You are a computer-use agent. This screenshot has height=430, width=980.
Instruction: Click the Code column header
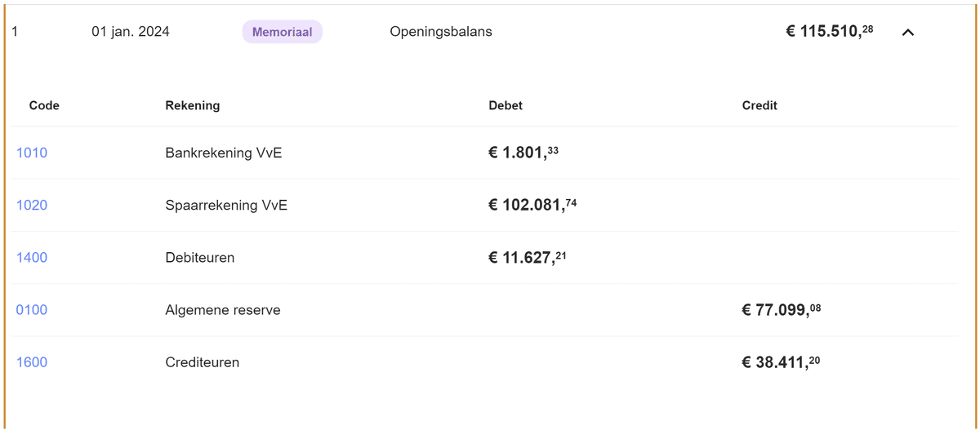pos(44,105)
